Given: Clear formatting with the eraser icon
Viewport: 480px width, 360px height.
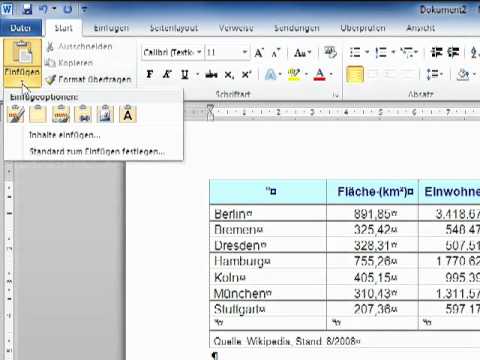Looking at the screenshot, I should tap(330, 52).
